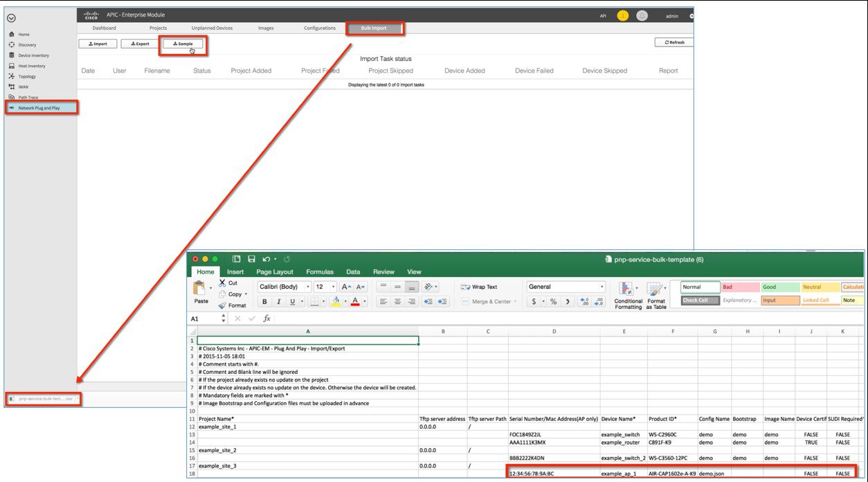The width and height of the screenshot is (868, 482).
Task: Click the yellow notification badge in APIC header
Action: pyautogui.click(x=623, y=15)
